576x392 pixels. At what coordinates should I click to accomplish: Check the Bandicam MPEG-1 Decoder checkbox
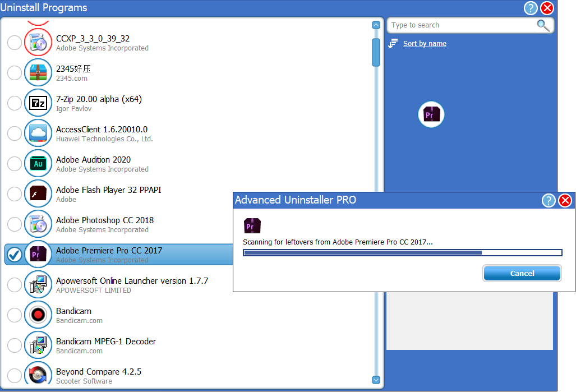click(x=15, y=345)
